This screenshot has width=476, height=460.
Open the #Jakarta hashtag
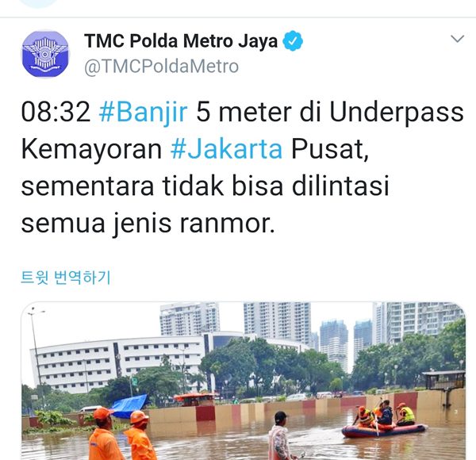pos(226,149)
